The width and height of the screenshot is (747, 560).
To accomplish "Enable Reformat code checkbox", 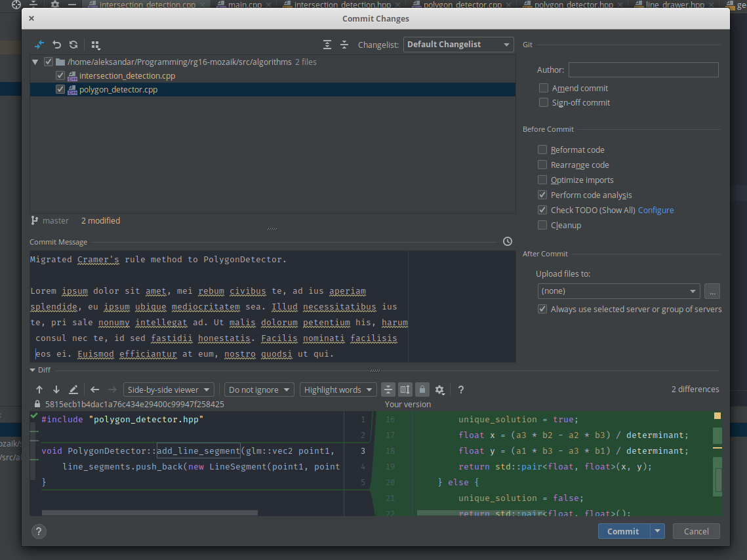I will 542,150.
